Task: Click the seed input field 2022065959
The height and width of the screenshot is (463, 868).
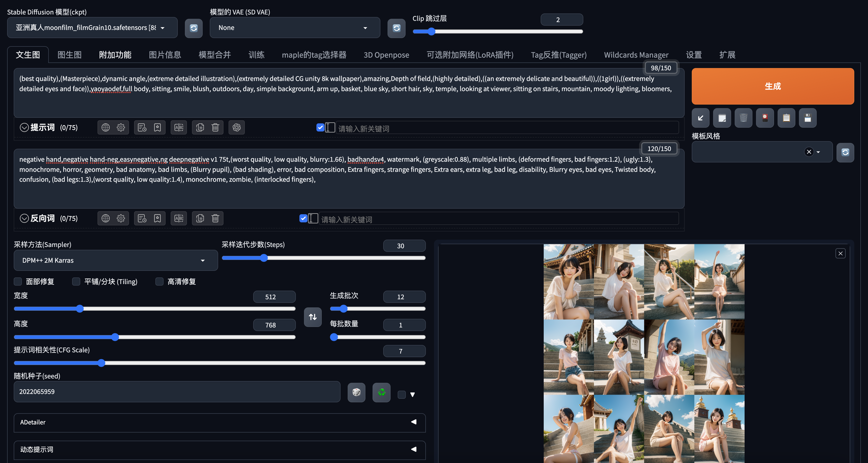Action: 176,392
